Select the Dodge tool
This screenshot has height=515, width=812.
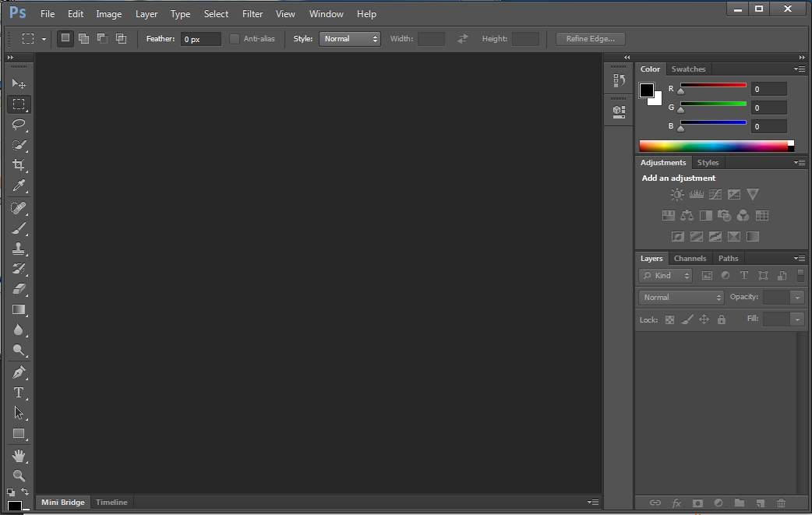click(x=19, y=351)
